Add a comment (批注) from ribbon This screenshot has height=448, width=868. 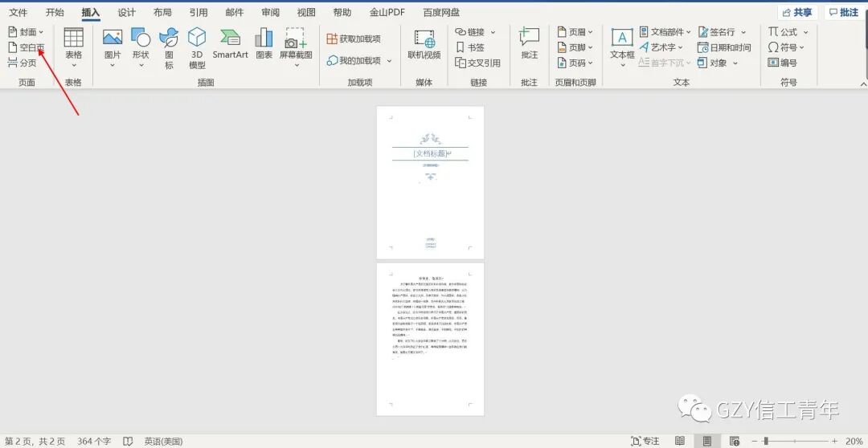click(529, 44)
